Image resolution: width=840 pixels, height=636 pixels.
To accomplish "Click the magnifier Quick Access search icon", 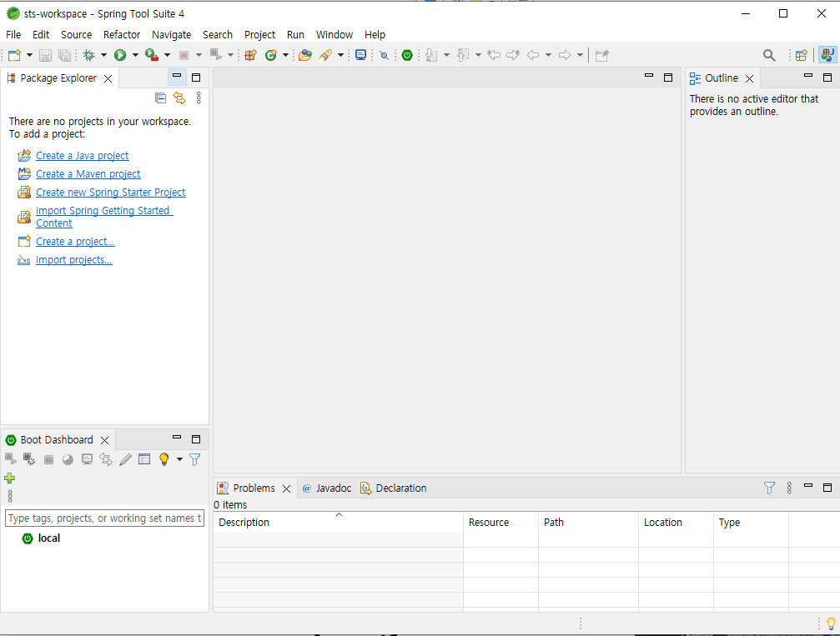I will [x=769, y=55].
